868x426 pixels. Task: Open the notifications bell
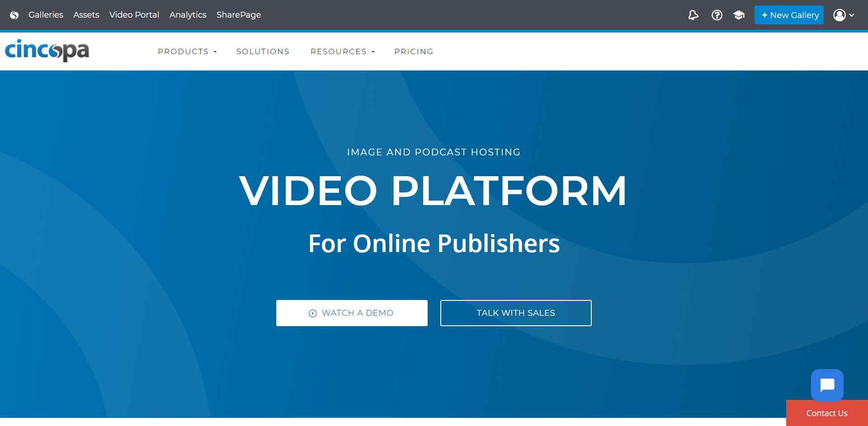click(693, 15)
